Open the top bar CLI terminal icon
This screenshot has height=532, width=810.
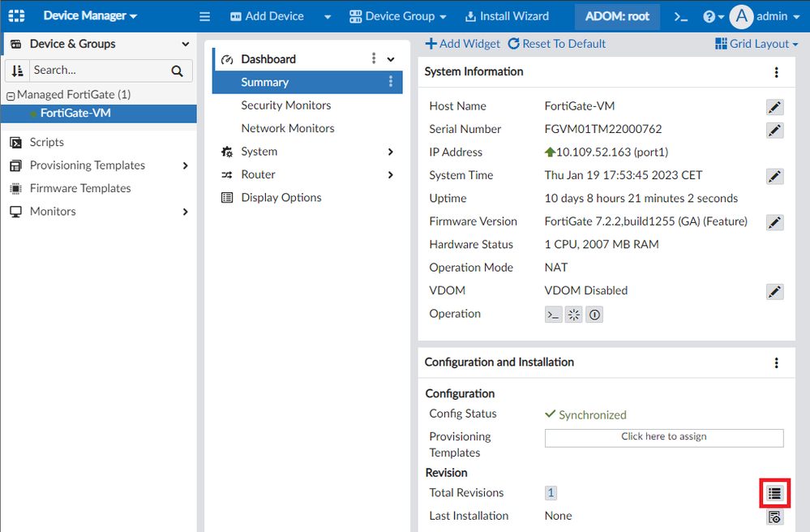click(x=681, y=16)
